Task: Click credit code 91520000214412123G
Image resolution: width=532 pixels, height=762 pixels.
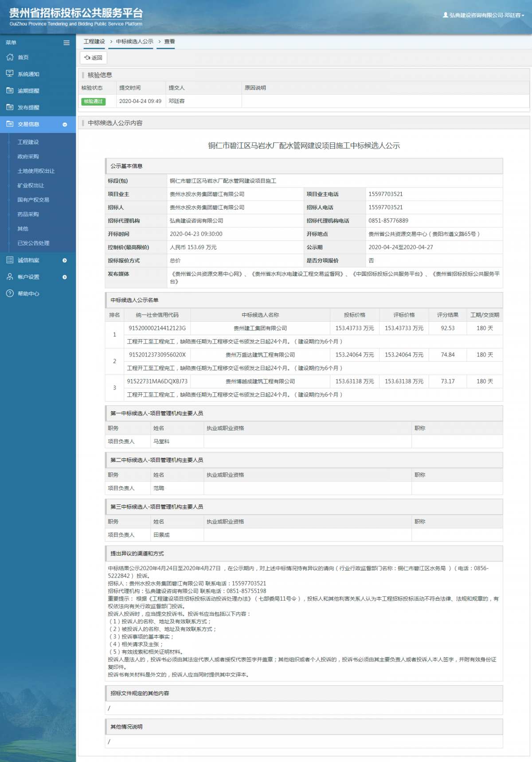Action: tap(157, 328)
